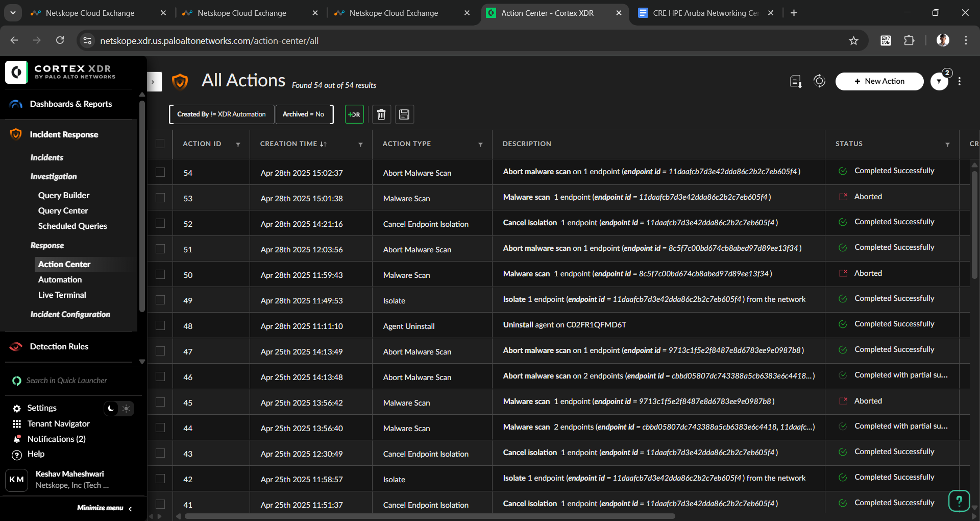This screenshot has width=980, height=521.
Task: Open the Status column filter
Action: (947, 145)
